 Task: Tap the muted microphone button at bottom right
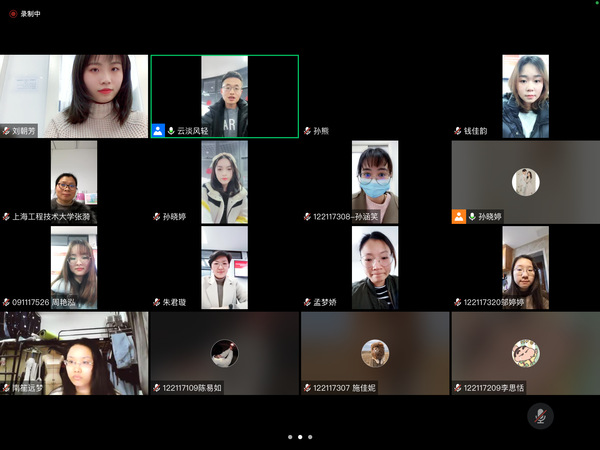(x=540, y=416)
